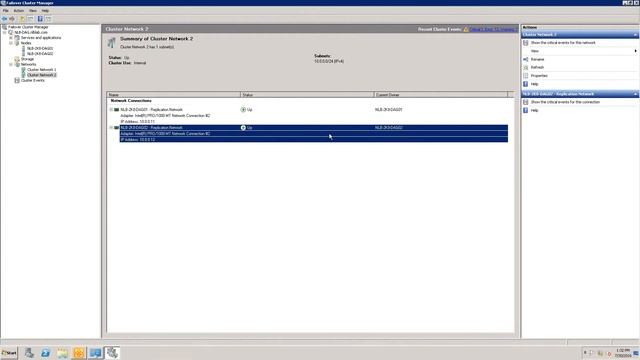
Task: Open Windows Explorer from the taskbar
Action: coord(62,353)
